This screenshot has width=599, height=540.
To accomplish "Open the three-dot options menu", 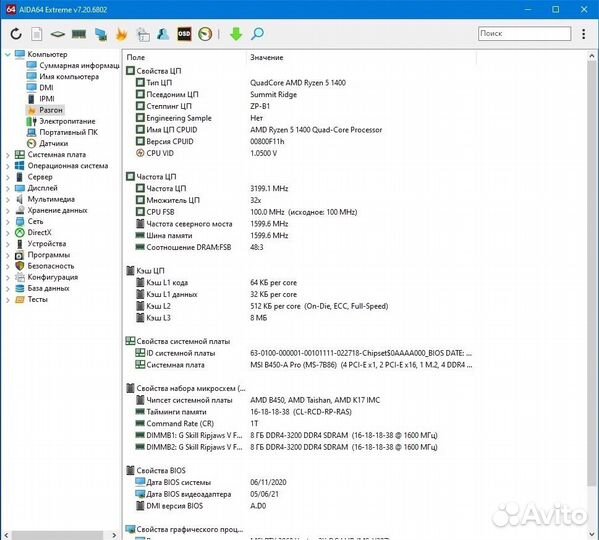I will pos(583,34).
